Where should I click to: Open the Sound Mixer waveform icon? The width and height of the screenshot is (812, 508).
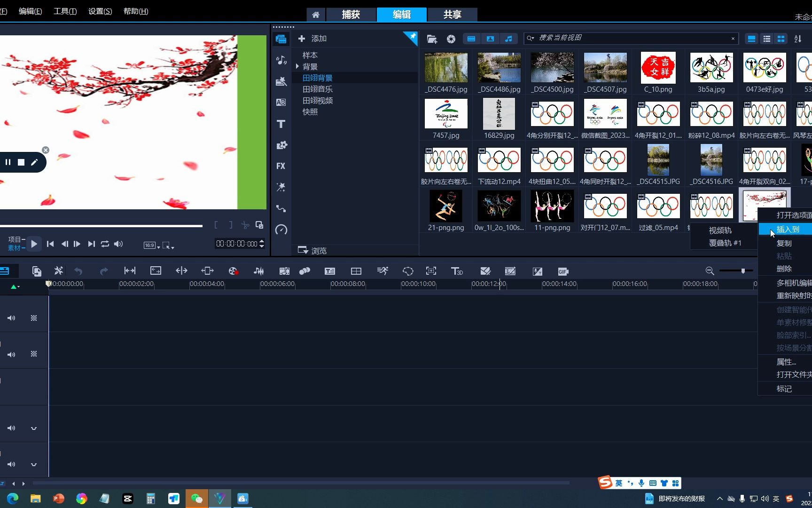click(x=258, y=271)
